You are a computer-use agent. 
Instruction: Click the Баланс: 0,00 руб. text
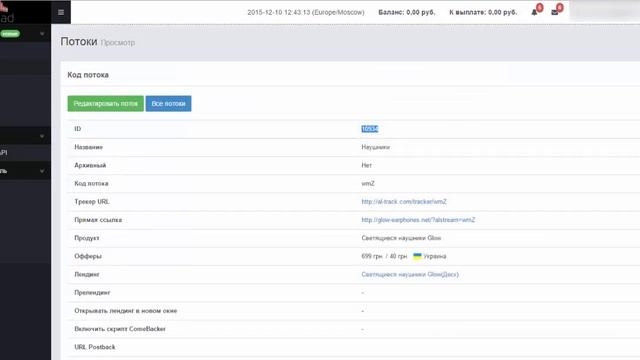point(407,12)
